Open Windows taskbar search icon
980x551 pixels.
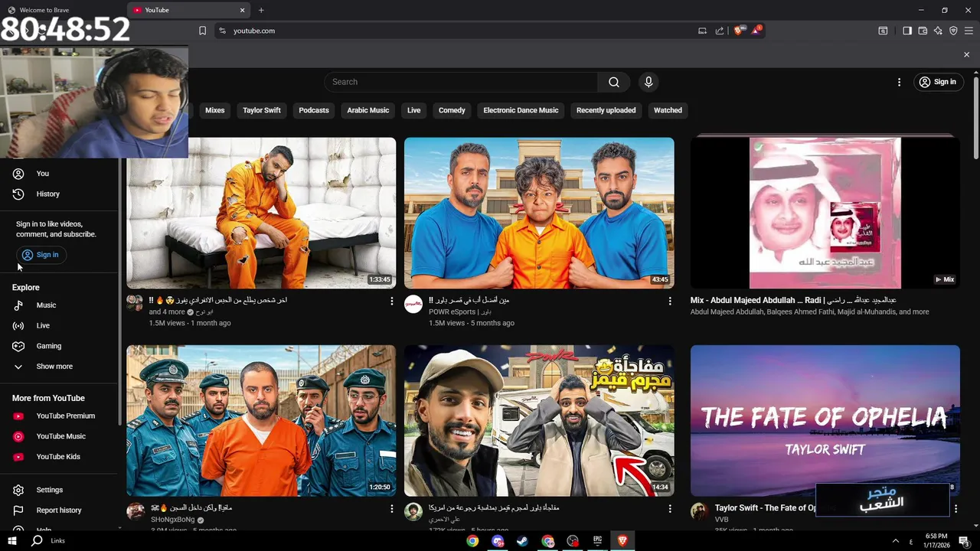coord(37,540)
